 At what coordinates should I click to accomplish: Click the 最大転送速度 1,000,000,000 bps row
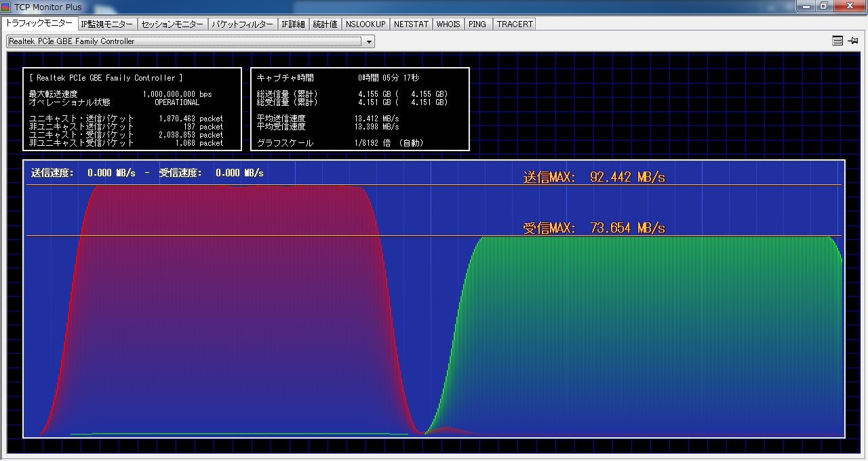coord(120,94)
